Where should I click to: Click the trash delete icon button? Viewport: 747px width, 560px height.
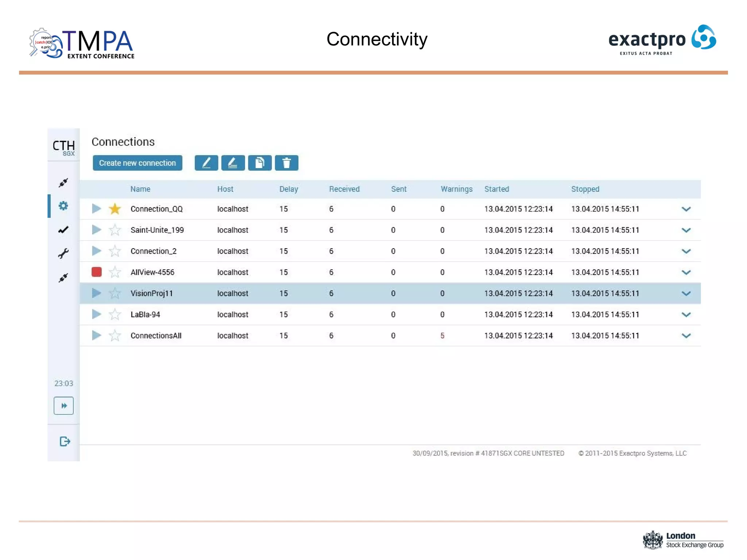(286, 163)
